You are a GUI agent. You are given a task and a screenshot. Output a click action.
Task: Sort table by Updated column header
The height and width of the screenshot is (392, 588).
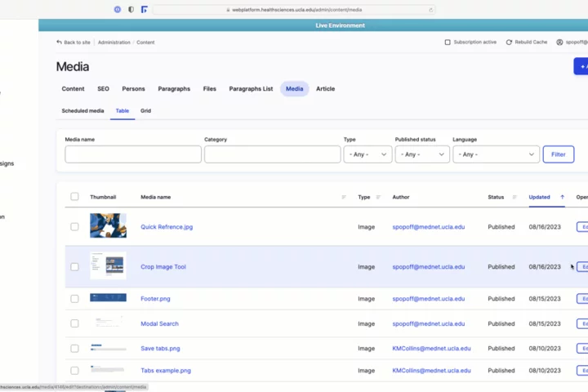pos(539,197)
